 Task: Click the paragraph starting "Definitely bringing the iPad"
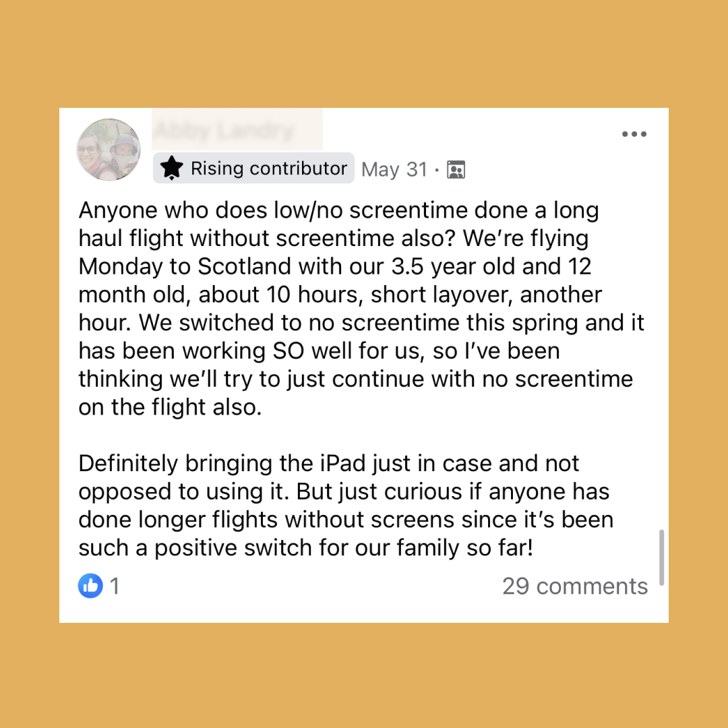coord(329,464)
